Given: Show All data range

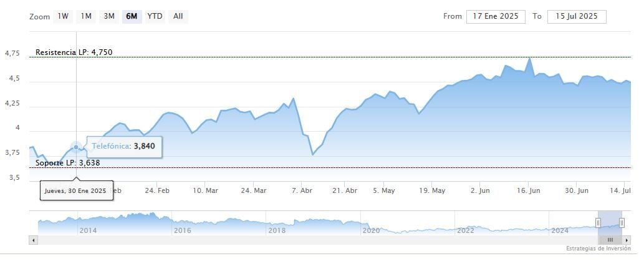Looking at the screenshot, I should 178,16.
